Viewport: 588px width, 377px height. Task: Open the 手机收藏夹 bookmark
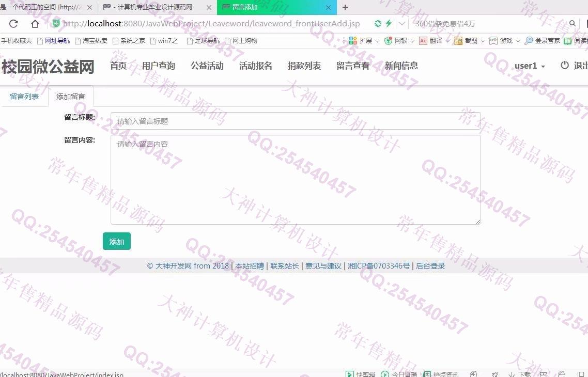[x=16, y=40]
